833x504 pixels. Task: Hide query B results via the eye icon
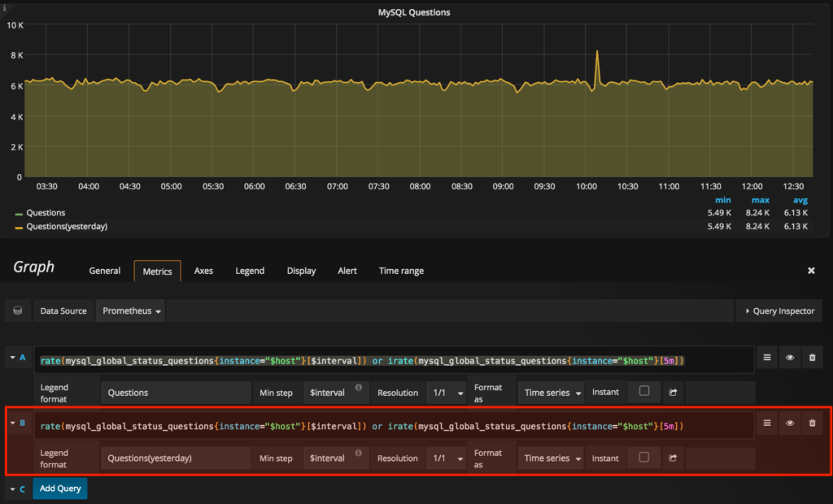click(788, 424)
